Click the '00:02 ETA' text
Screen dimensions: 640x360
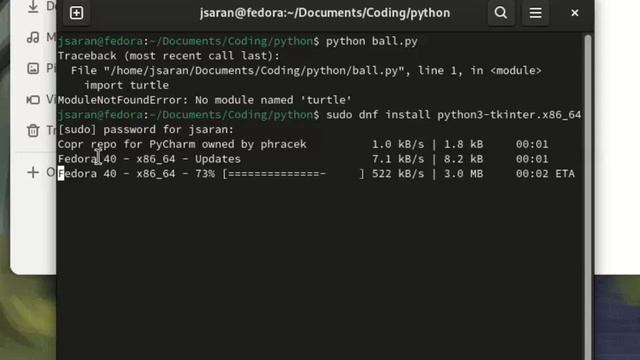[545, 174]
